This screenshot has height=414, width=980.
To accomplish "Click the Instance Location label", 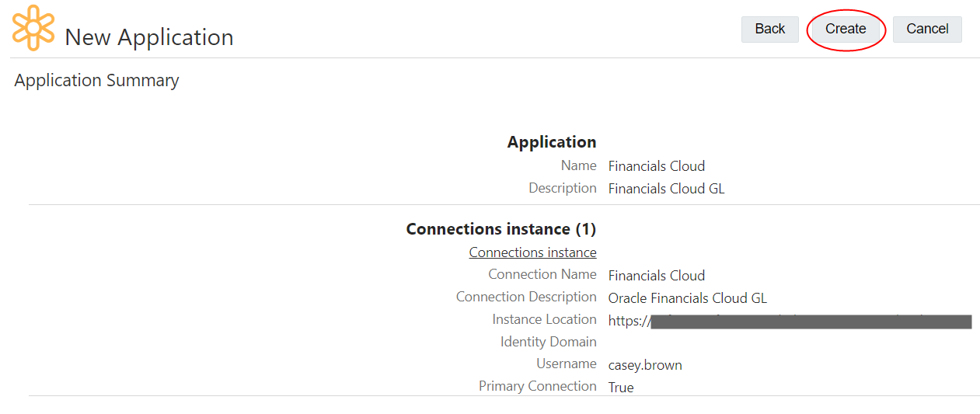I will click(544, 319).
